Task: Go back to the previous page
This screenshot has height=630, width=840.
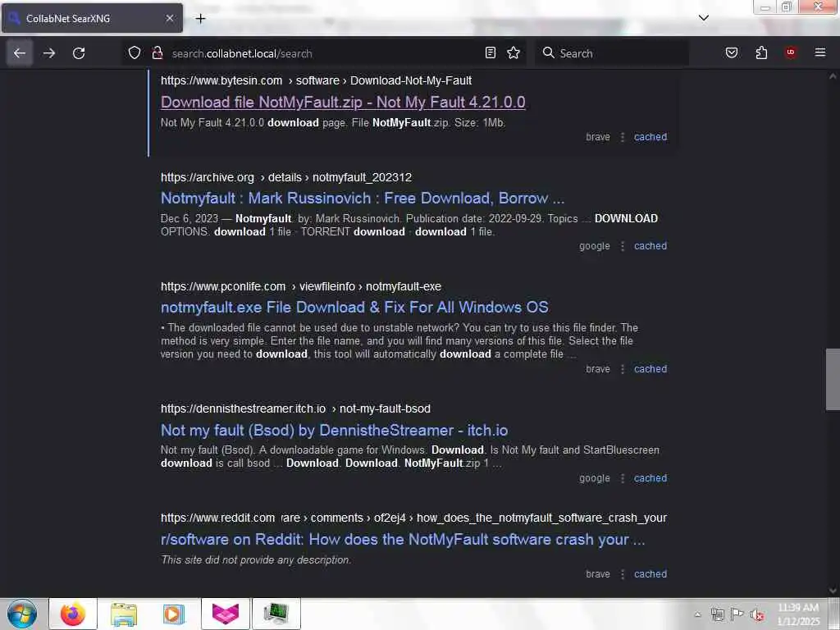Action: coord(20,53)
